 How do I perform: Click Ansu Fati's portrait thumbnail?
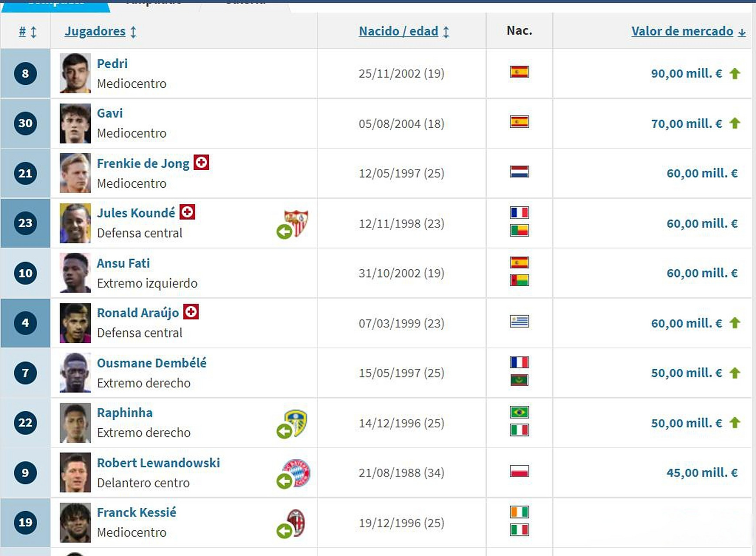75,273
